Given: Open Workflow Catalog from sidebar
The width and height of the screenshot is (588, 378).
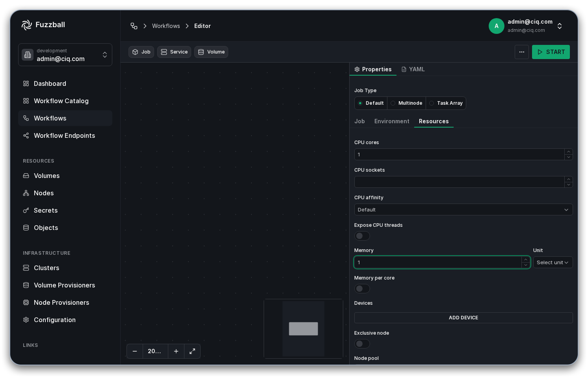Looking at the screenshot, I should (x=65, y=101).
